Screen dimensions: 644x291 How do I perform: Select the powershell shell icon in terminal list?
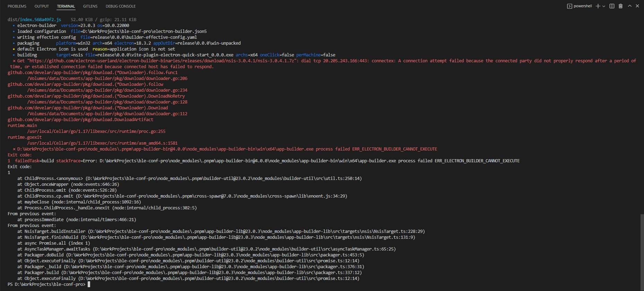pyautogui.click(x=569, y=6)
